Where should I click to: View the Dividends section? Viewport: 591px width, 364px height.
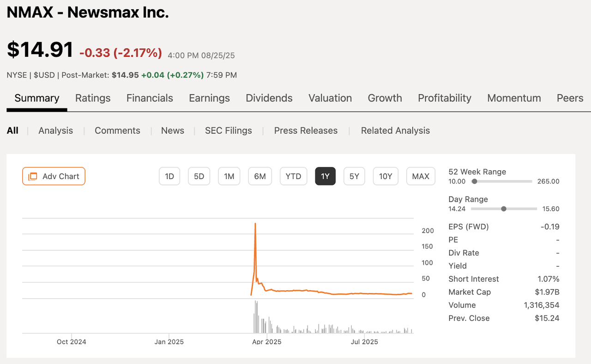click(269, 98)
